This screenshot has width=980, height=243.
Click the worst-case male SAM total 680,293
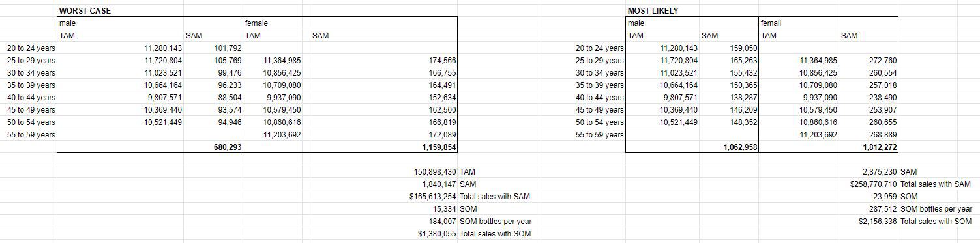click(x=213, y=147)
